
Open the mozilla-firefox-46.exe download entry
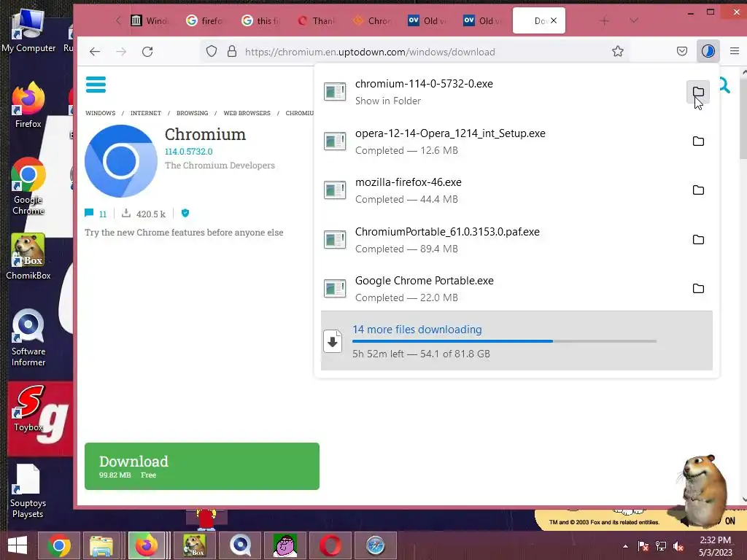(500, 190)
